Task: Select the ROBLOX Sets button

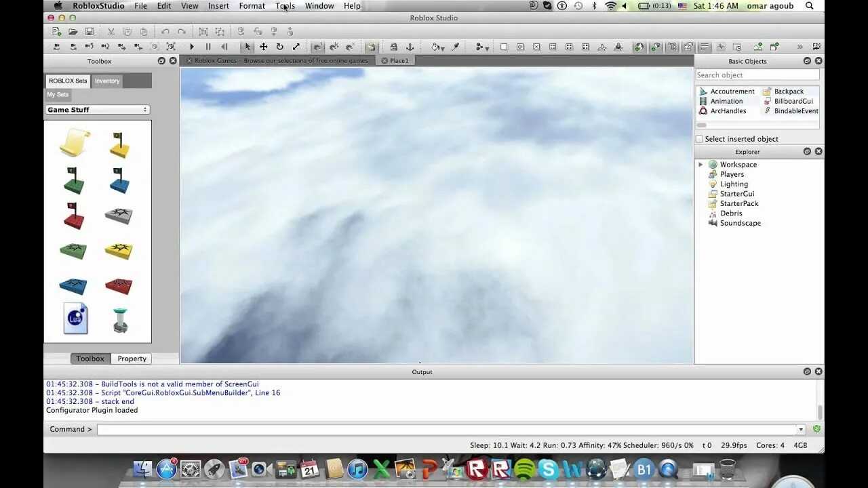Action: point(68,81)
